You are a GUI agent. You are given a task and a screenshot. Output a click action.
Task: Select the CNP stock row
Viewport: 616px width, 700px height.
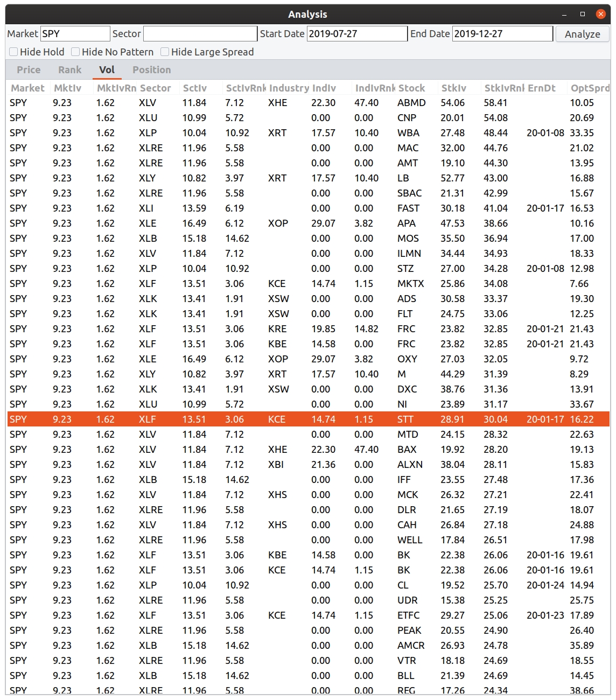pos(309,118)
